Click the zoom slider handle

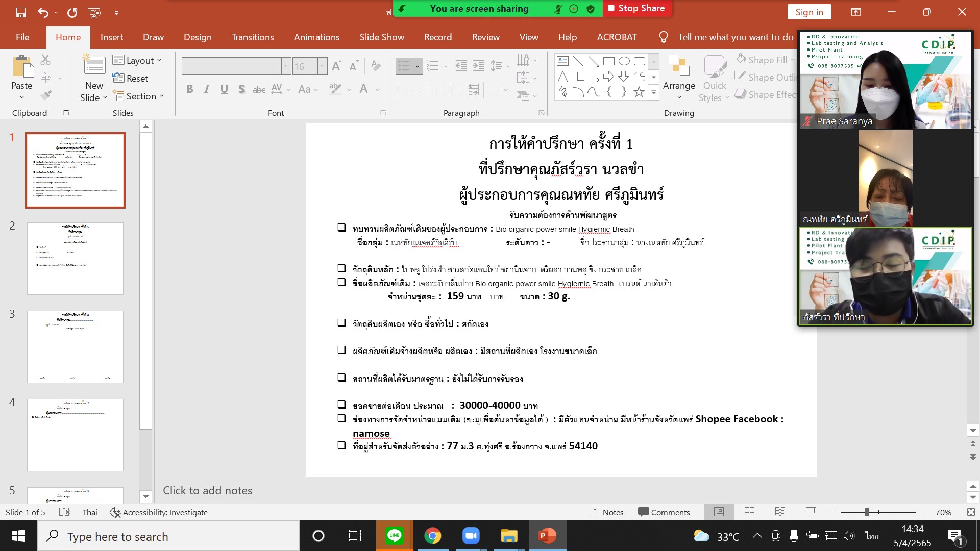(x=867, y=512)
